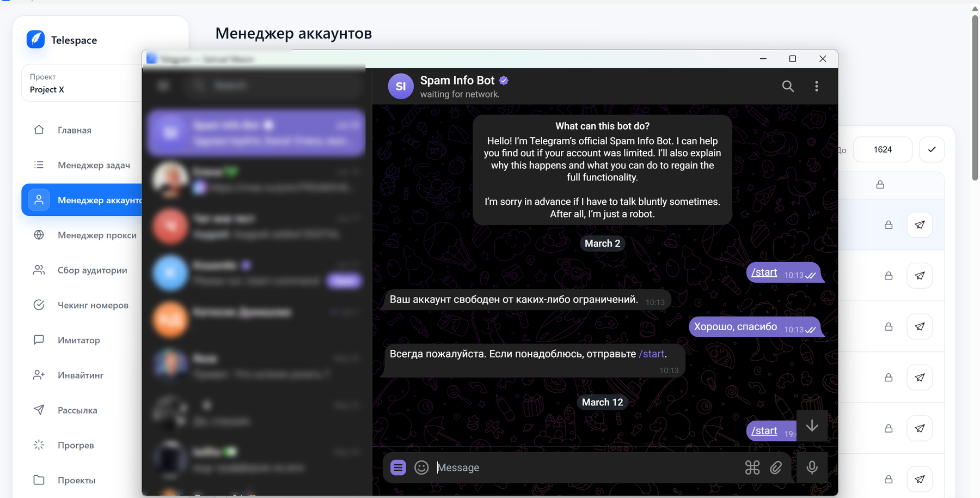
Task: Click the Менеджер задач list icon
Action: 39,165
